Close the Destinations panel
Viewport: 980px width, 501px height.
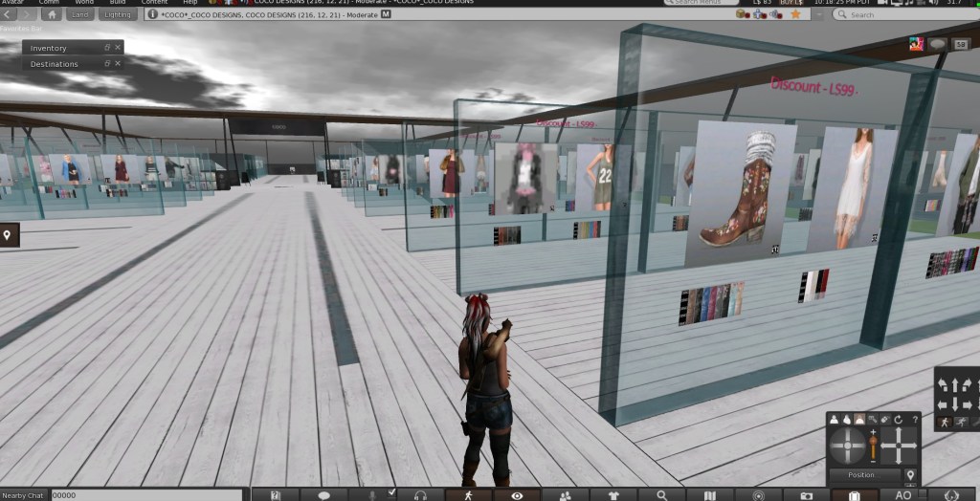click(x=118, y=64)
